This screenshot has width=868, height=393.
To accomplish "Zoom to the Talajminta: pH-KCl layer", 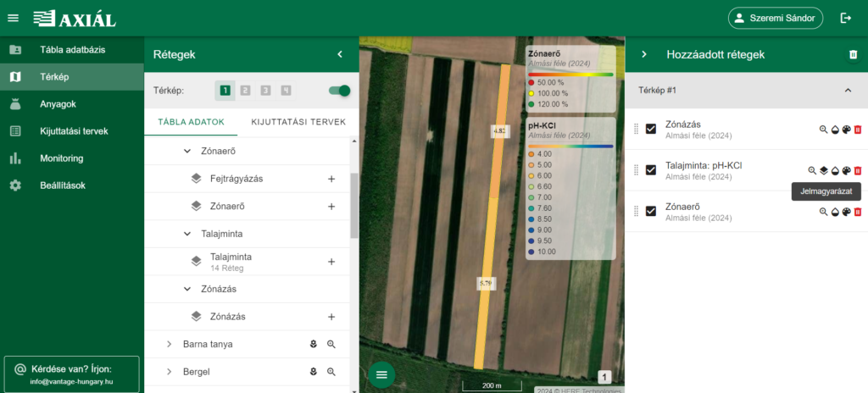I will tap(812, 170).
